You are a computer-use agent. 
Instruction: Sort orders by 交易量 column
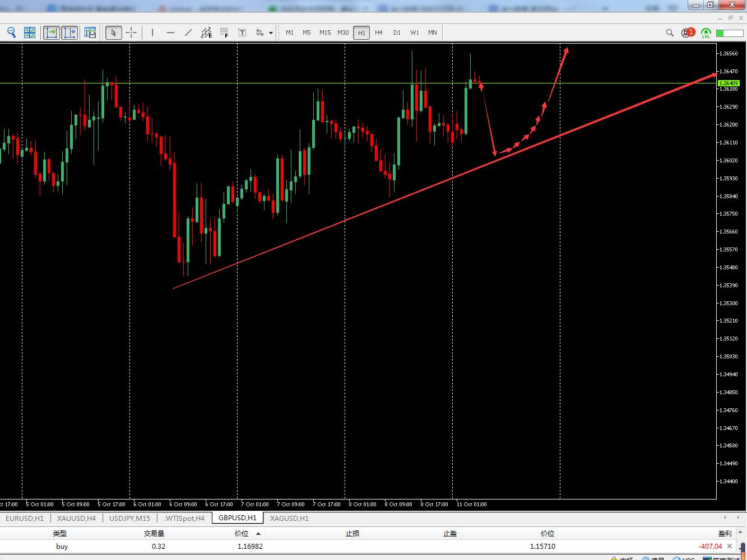[x=154, y=534]
